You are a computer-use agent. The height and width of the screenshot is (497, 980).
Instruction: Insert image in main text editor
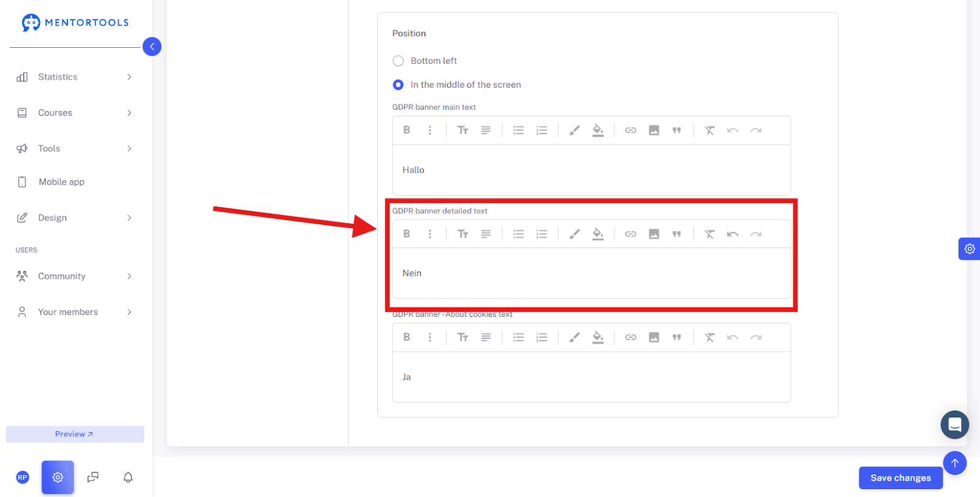click(x=654, y=130)
